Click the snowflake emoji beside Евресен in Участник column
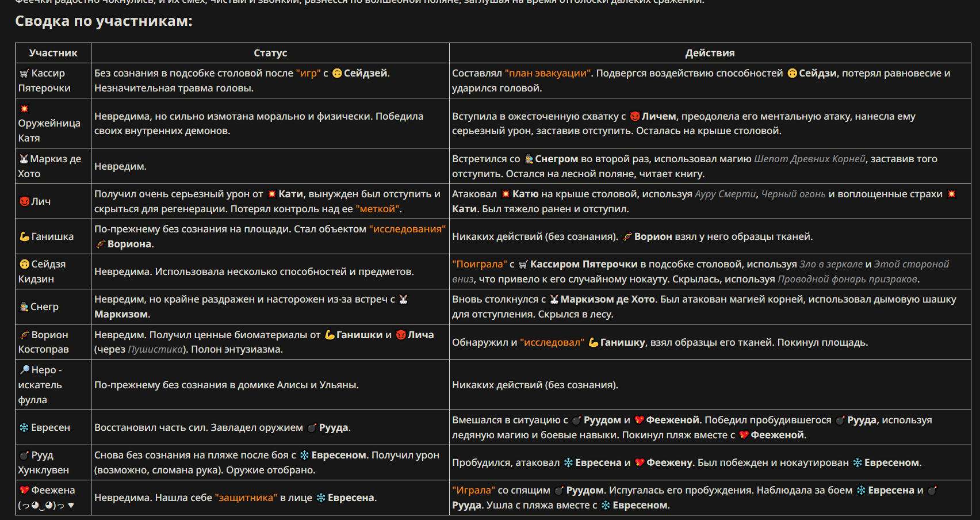The width and height of the screenshot is (980, 520). click(24, 427)
